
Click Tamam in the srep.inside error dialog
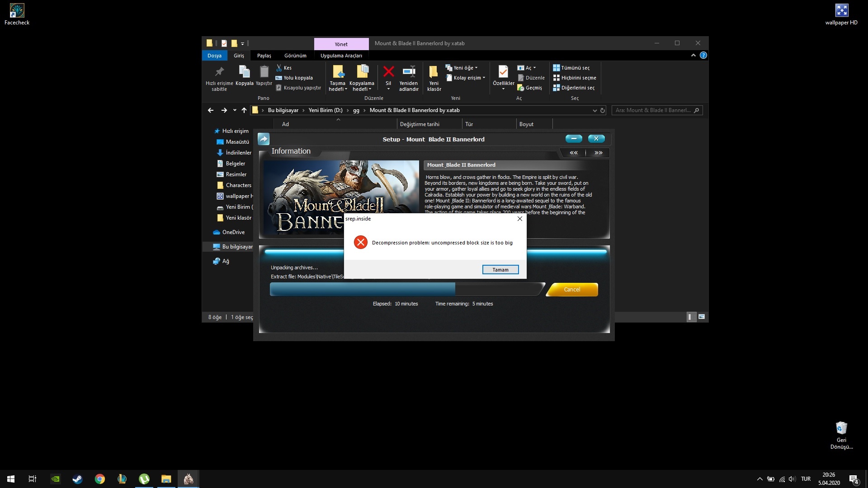click(500, 270)
